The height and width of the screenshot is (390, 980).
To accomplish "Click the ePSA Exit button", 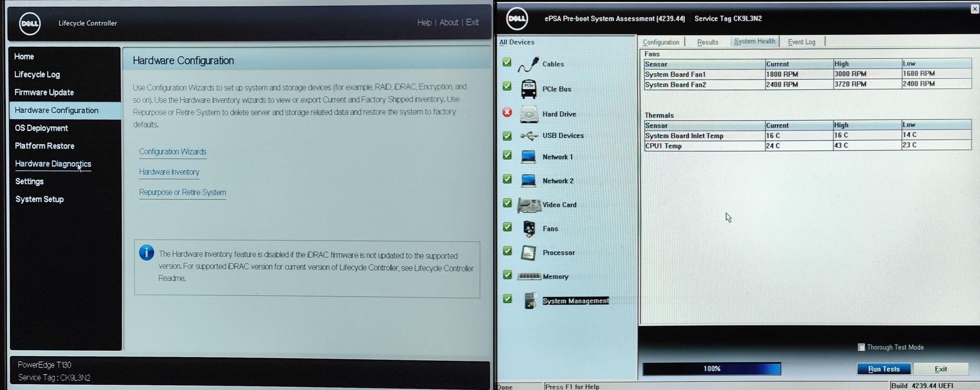I will tap(941, 369).
